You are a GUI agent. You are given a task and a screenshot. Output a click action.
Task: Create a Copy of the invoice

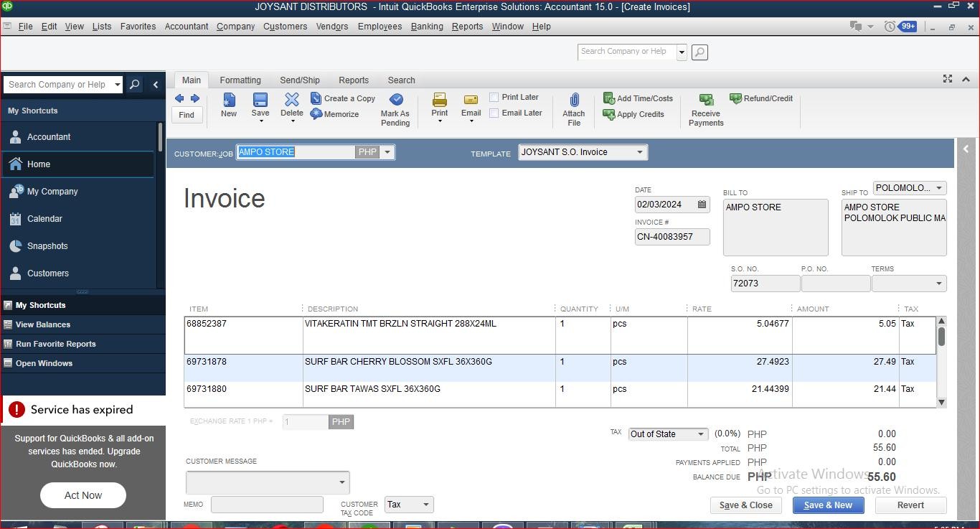point(343,98)
